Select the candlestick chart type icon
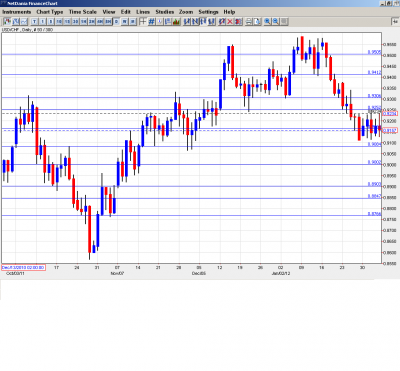Image resolution: width=400 pixels, height=371 pixels. coord(7,22)
